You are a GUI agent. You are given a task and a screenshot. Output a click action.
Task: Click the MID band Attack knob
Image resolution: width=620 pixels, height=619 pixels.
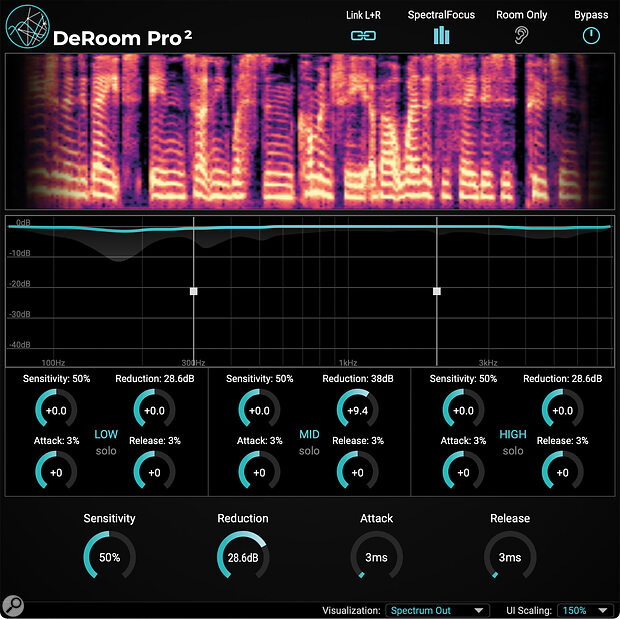coord(259,472)
